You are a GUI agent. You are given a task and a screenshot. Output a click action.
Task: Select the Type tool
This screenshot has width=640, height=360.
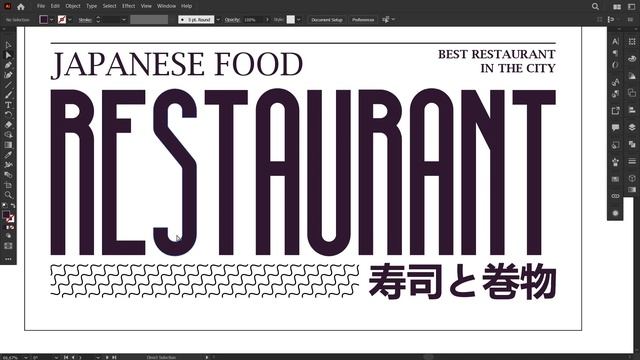pyautogui.click(x=8, y=105)
